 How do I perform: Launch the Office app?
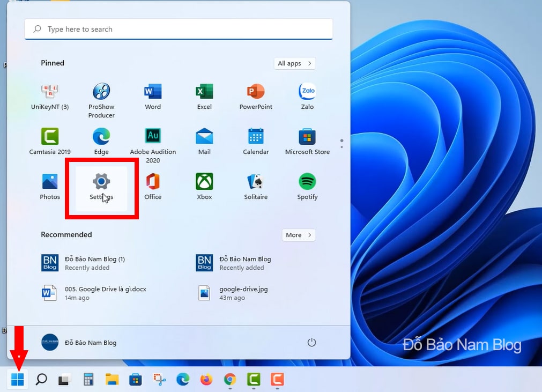153,187
